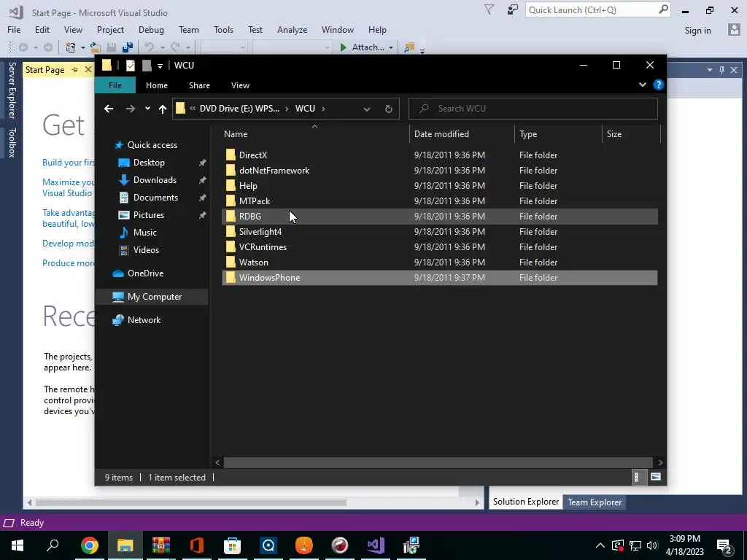Switch to large icons view layout
The height and width of the screenshot is (560, 747).
pyautogui.click(x=656, y=477)
